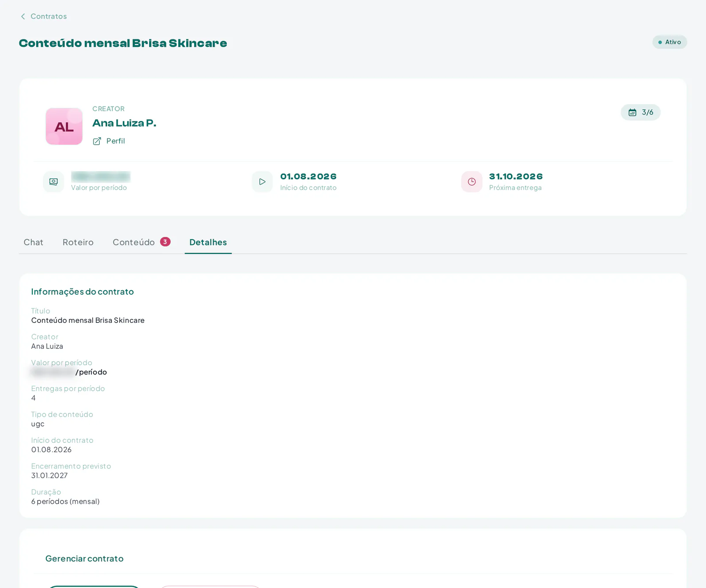Screen dimensions: 706x588
Task: Click the content type value ugc
Action: tap(38, 424)
